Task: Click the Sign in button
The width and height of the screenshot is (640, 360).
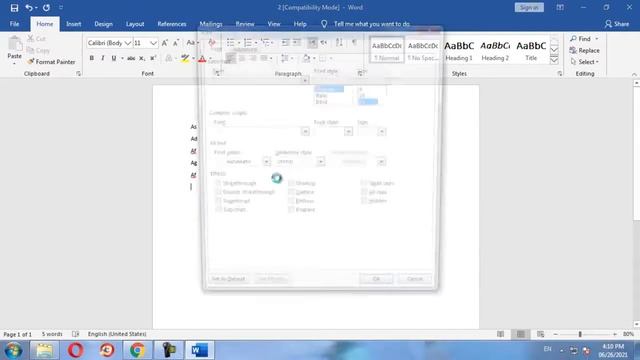Action: 529,7
